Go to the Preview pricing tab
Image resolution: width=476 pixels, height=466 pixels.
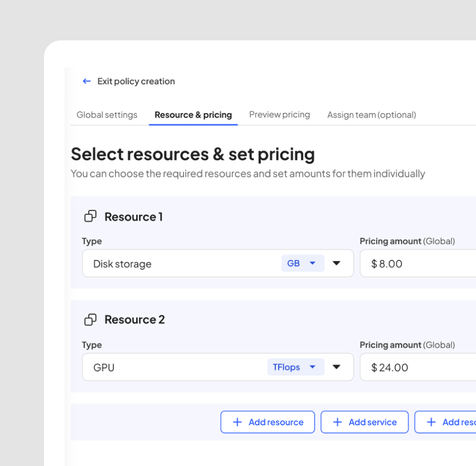coord(279,114)
